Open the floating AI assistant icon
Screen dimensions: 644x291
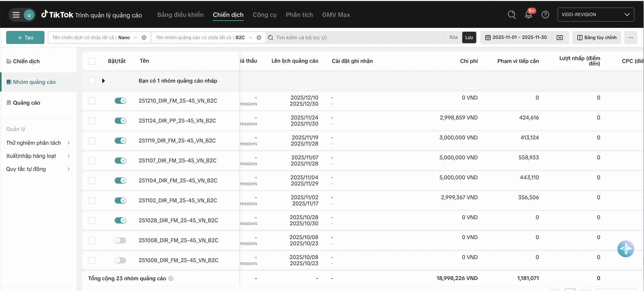click(x=625, y=249)
